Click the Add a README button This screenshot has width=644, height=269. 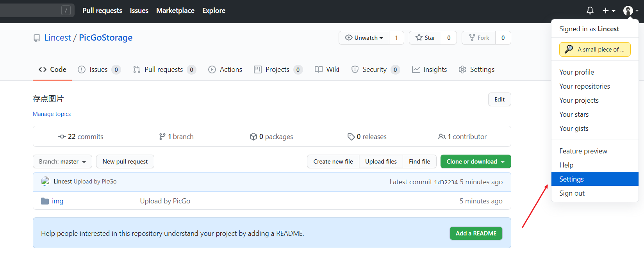coord(476,233)
